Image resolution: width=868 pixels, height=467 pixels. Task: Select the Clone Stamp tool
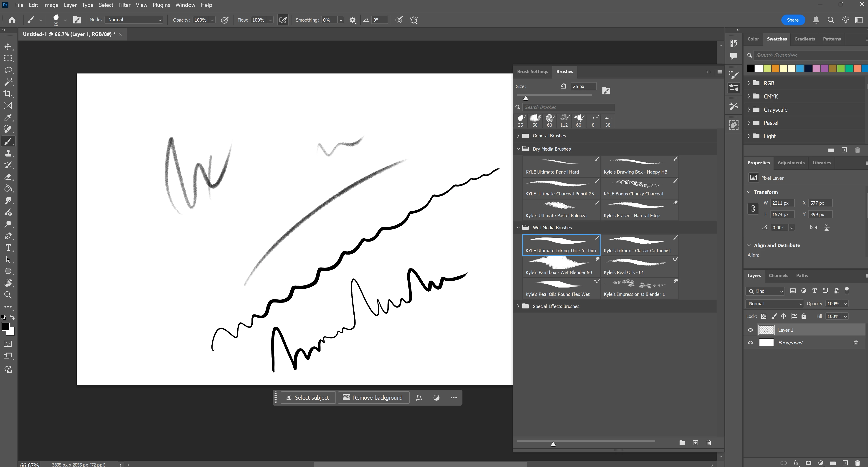(x=8, y=153)
